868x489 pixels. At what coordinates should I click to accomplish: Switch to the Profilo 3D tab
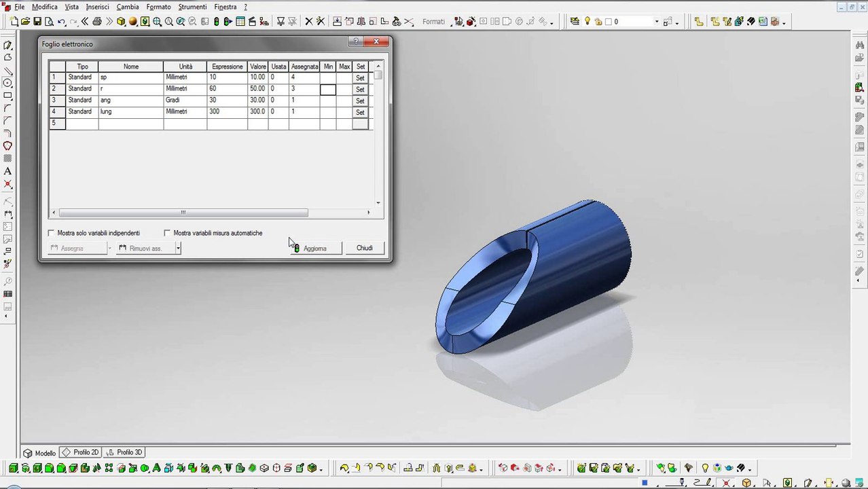coord(124,452)
